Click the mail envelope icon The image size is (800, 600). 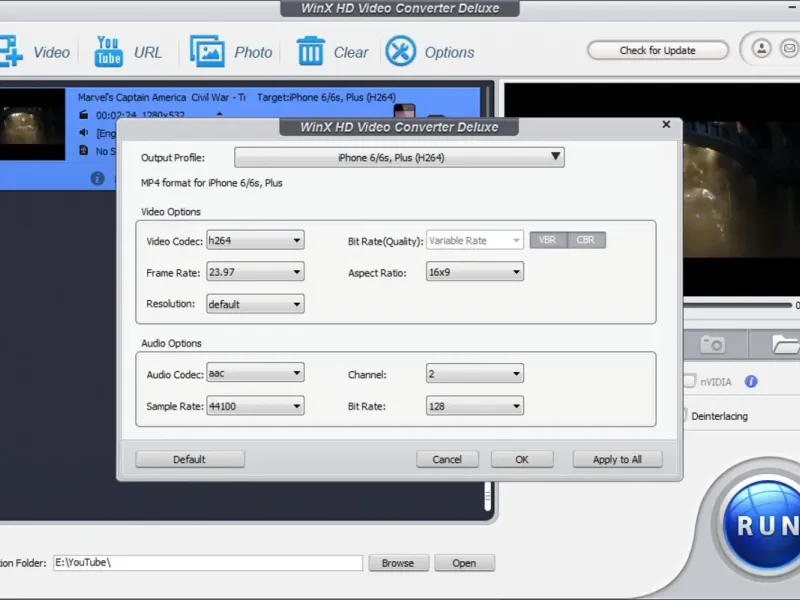click(789, 49)
